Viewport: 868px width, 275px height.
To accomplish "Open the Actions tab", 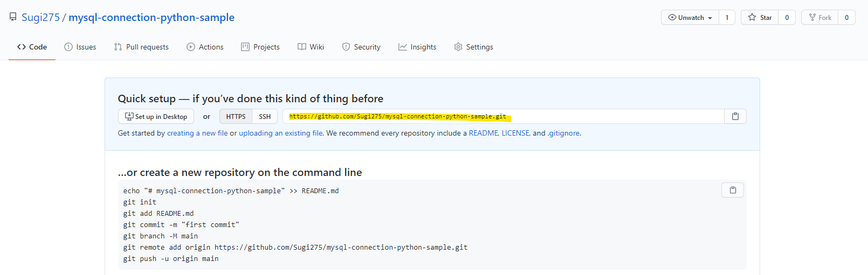I will pos(205,47).
